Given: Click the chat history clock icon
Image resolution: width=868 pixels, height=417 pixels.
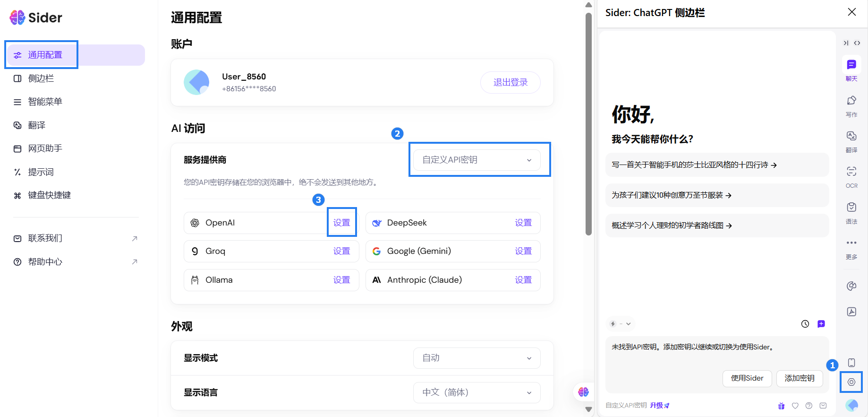Looking at the screenshot, I should click(x=805, y=324).
